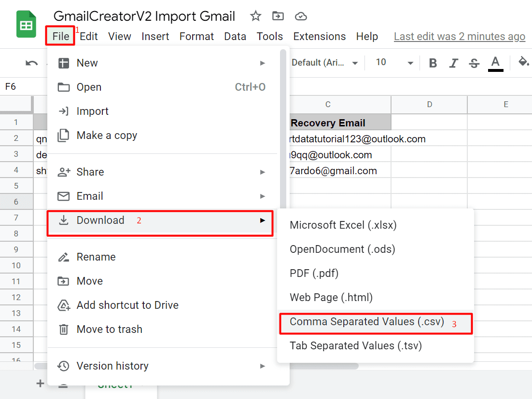The height and width of the screenshot is (399, 532).
Task: Expand the Version history submenu arrow
Action: pos(262,366)
